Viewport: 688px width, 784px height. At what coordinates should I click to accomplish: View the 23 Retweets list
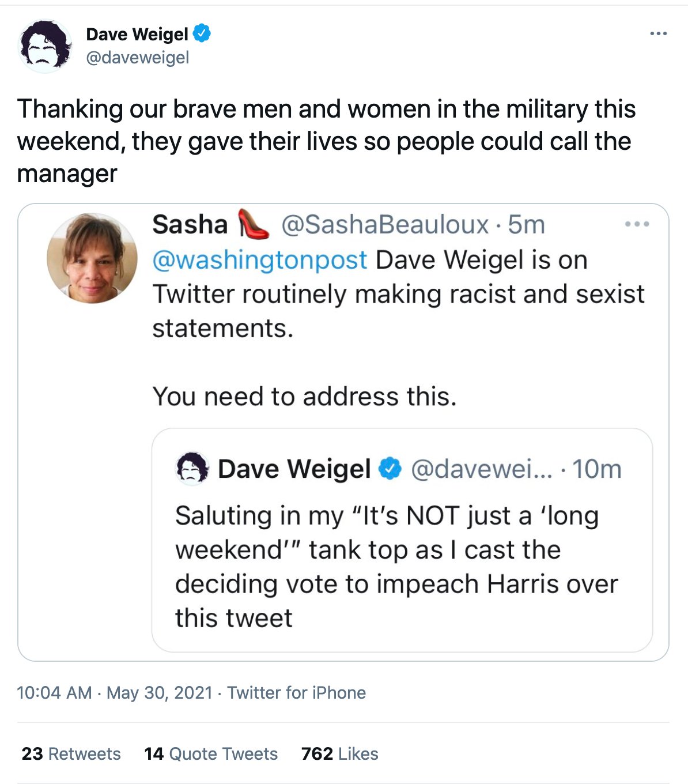point(71,753)
